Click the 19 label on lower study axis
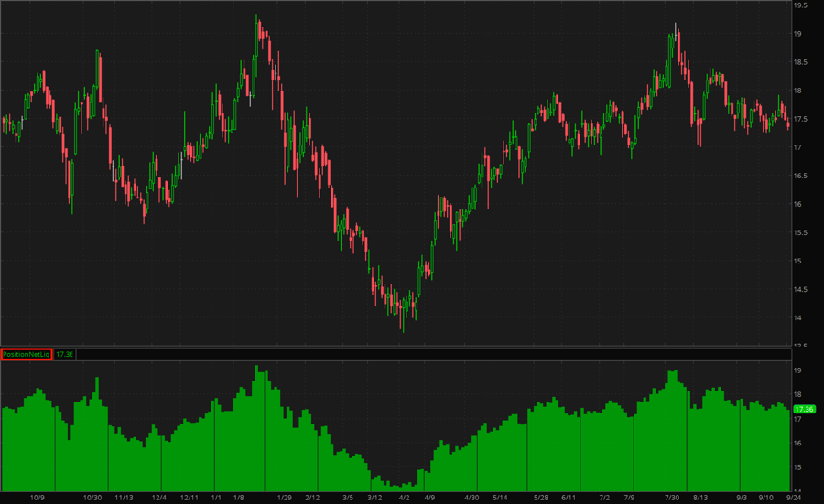Image resolution: width=824 pixels, height=504 pixels. 797,371
